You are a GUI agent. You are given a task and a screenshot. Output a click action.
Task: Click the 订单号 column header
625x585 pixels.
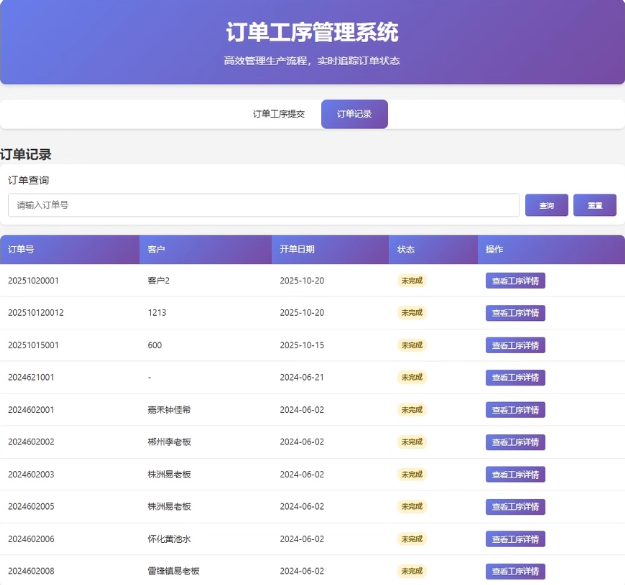point(22,249)
